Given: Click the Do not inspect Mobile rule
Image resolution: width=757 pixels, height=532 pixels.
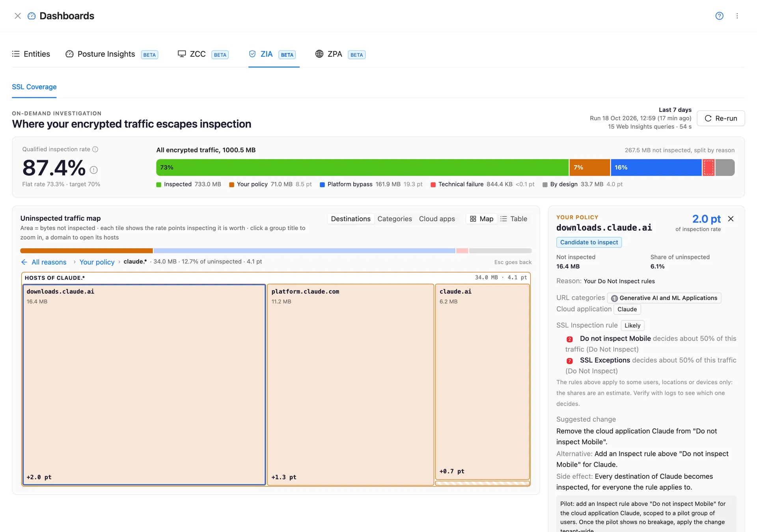Looking at the screenshot, I should (615, 339).
